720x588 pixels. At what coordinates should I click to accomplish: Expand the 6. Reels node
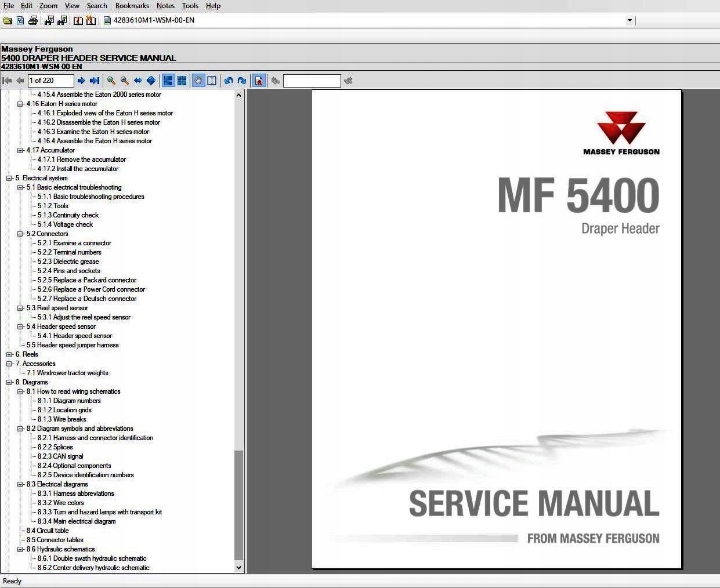[x=9, y=354]
